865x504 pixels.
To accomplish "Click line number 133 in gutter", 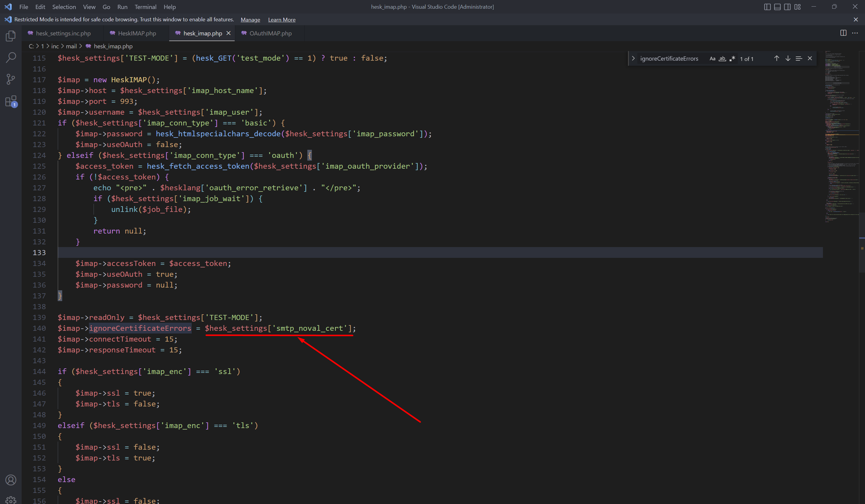I will pos(39,253).
